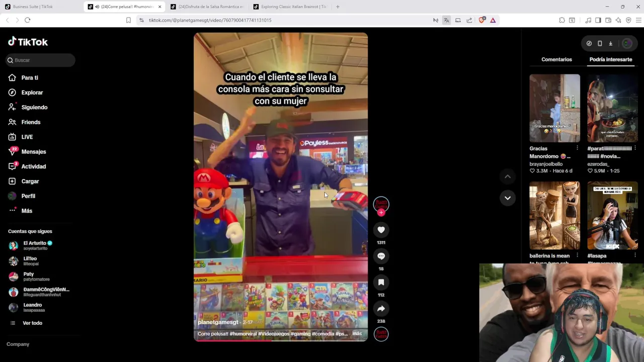Toggle page translate icon
This screenshot has height=362, width=644.
[446, 20]
